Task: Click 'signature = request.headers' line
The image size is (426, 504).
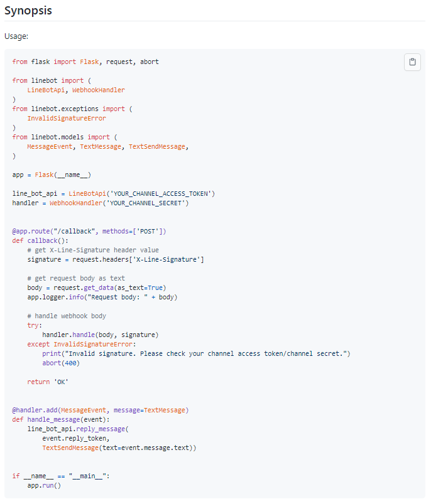Action: coord(116,259)
